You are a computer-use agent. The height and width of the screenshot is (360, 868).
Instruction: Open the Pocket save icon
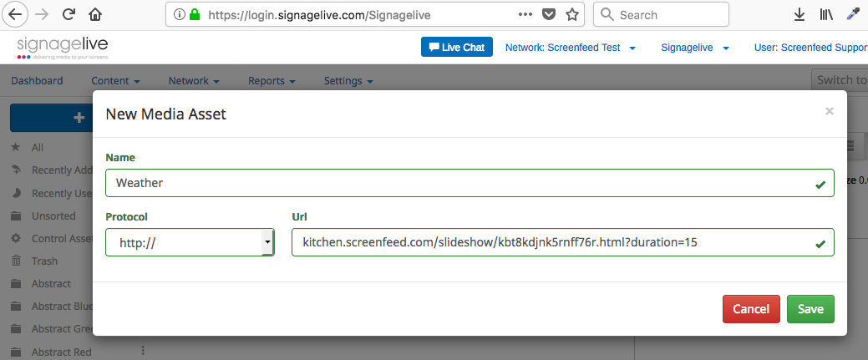(x=549, y=15)
